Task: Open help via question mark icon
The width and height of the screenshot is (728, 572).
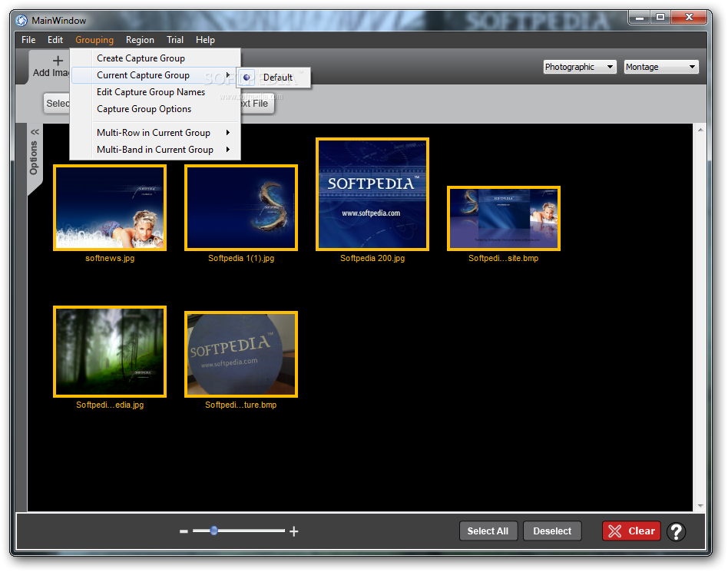Action: [677, 531]
